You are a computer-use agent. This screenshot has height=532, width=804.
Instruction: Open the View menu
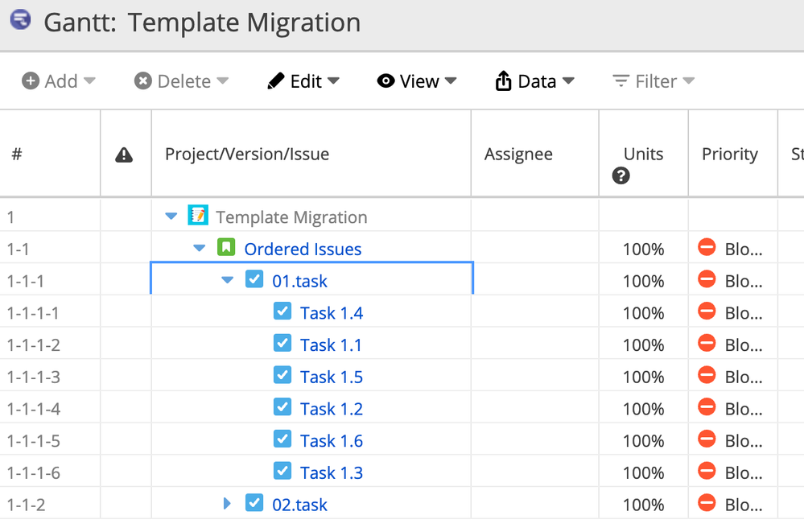click(x=416, y=81)
